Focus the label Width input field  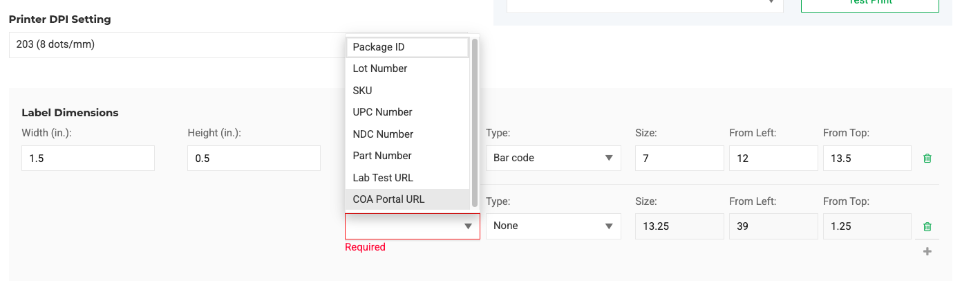click(88, 158)
